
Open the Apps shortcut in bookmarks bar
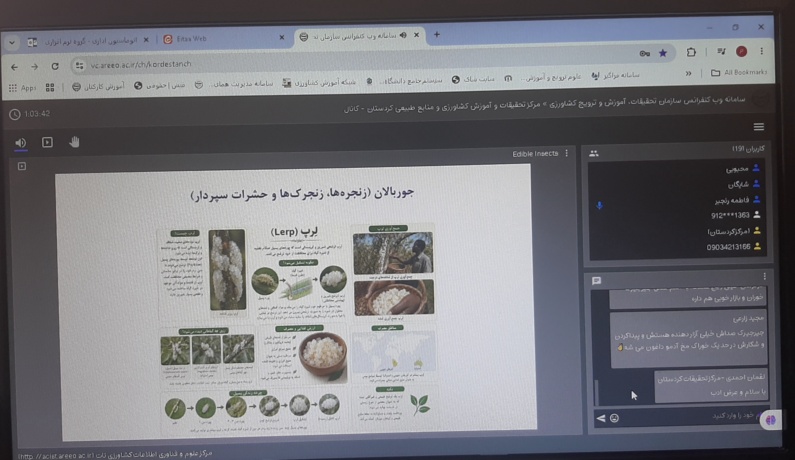[x=22, y=88]
